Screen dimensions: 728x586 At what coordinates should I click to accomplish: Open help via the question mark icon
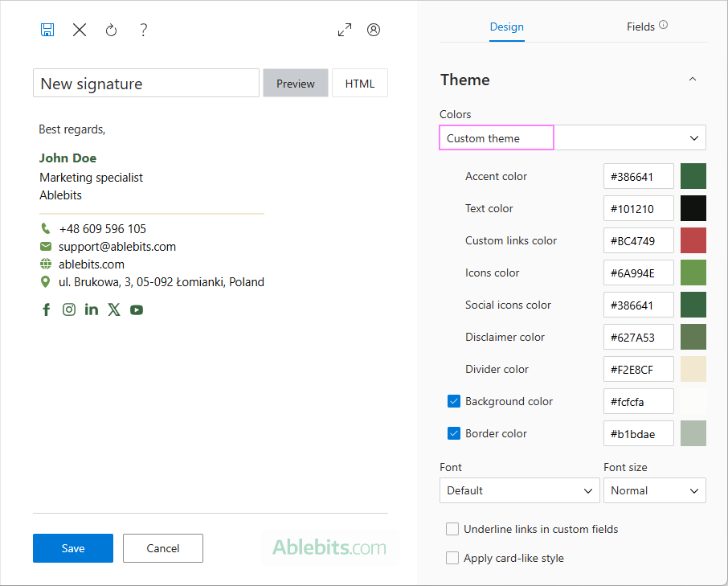point(143,30)
